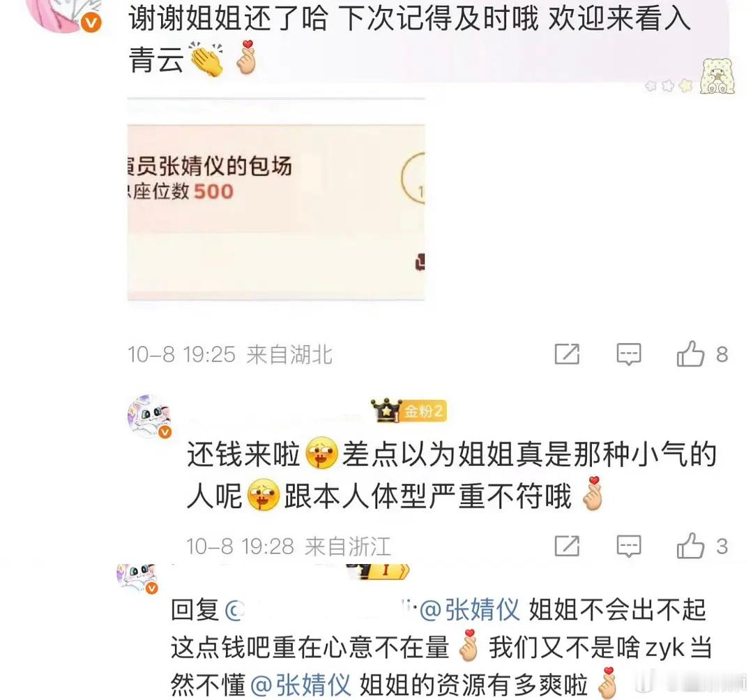Tap the like count 8
This screenshot has height=700, width=753.
point(722,354)
